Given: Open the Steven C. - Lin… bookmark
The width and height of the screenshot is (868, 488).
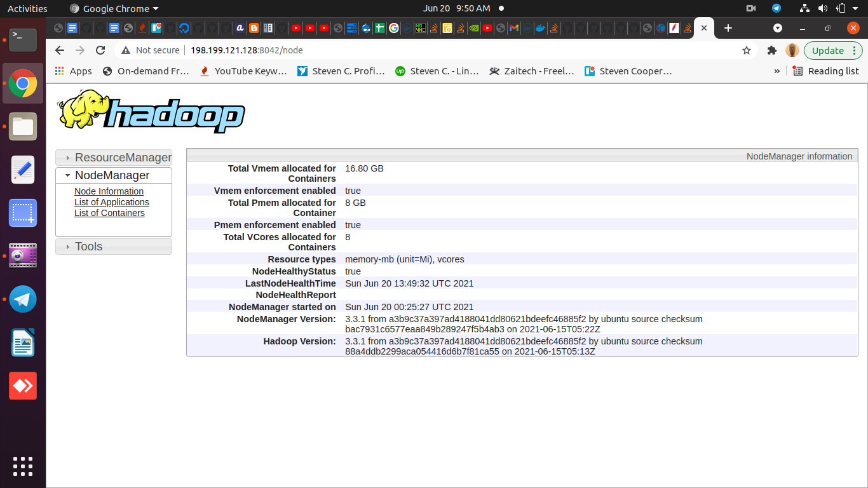Looking at the screenshot, I should point(437,71).
